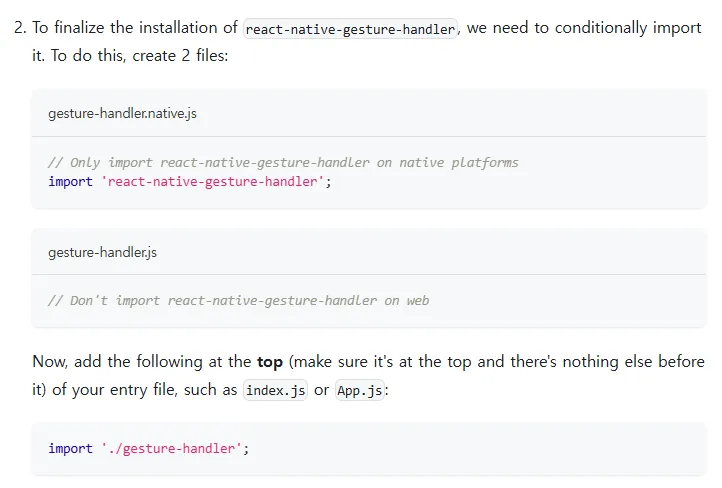Screen dimensions: 722x488
Task: Click the App.js inline code
Action: pyautogui.click(x=360, y=390)
